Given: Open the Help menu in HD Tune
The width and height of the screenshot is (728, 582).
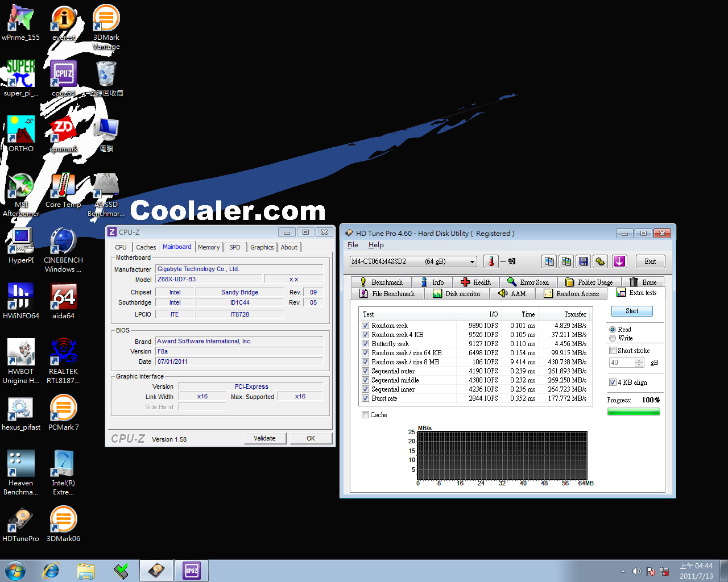Looking at the screenshot, I should click(x=376, y=245).
